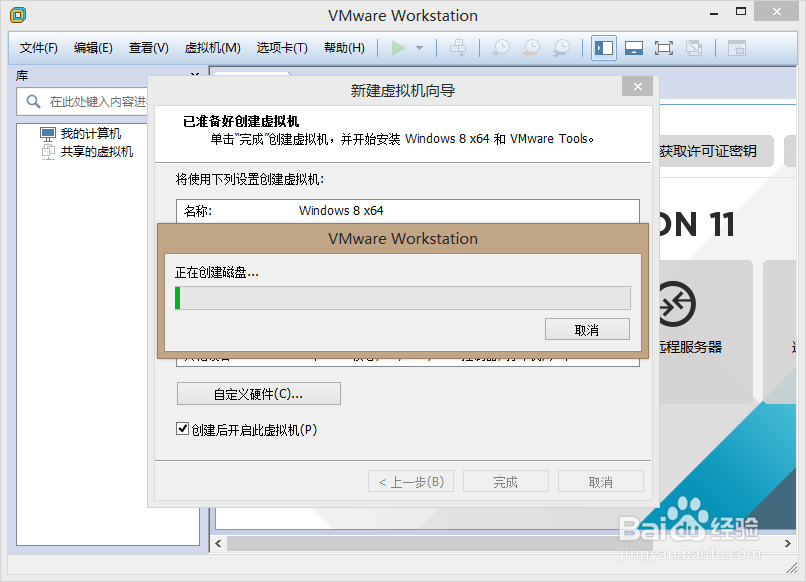Click the disk creation progress bar
The width and height of the screenshot is (806, 582).
[x=402, y=298]
